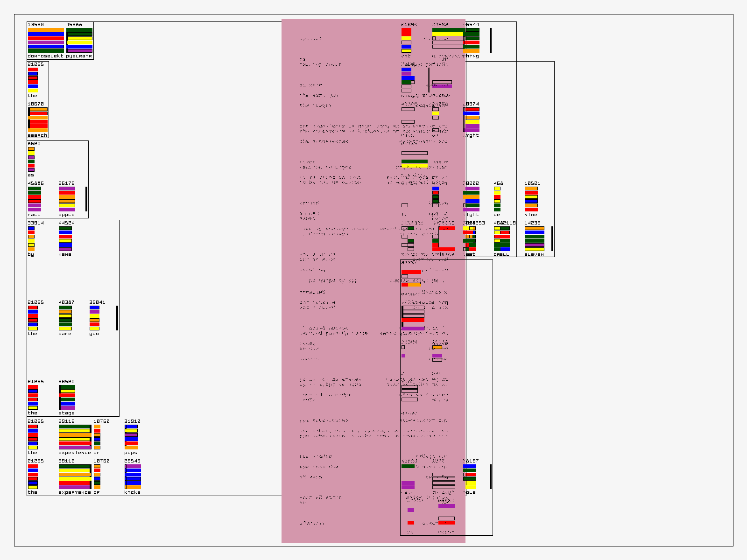The width and height of the screenshot is (747, 560).
Task: Select the color-bar glyph above "safe"
Action: pos(65,318)
